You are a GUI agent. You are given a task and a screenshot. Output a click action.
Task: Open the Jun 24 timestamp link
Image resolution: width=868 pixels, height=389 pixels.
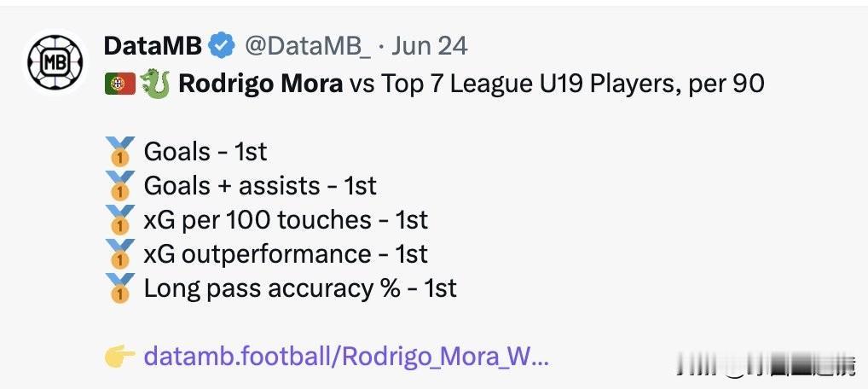pos(429,47)
